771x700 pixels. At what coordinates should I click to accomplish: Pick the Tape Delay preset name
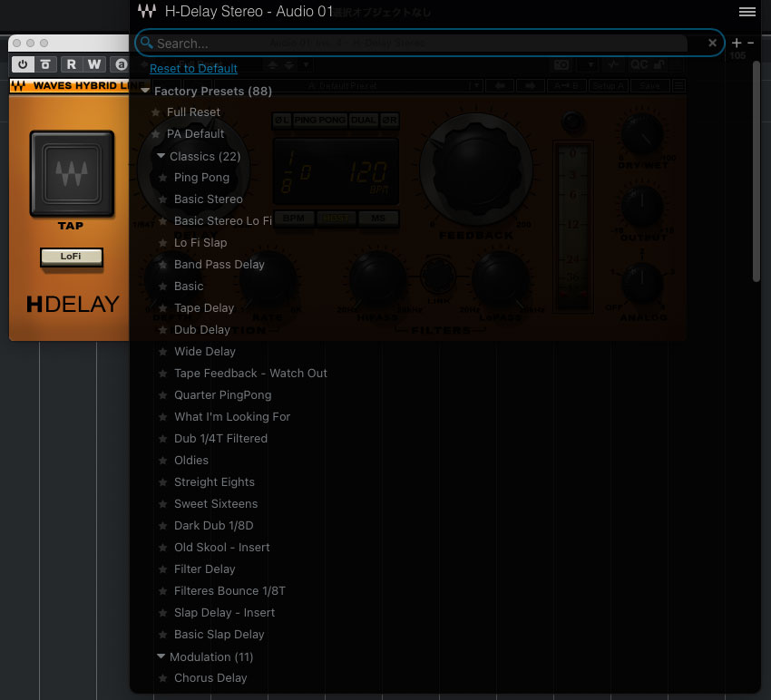(204, 308)
